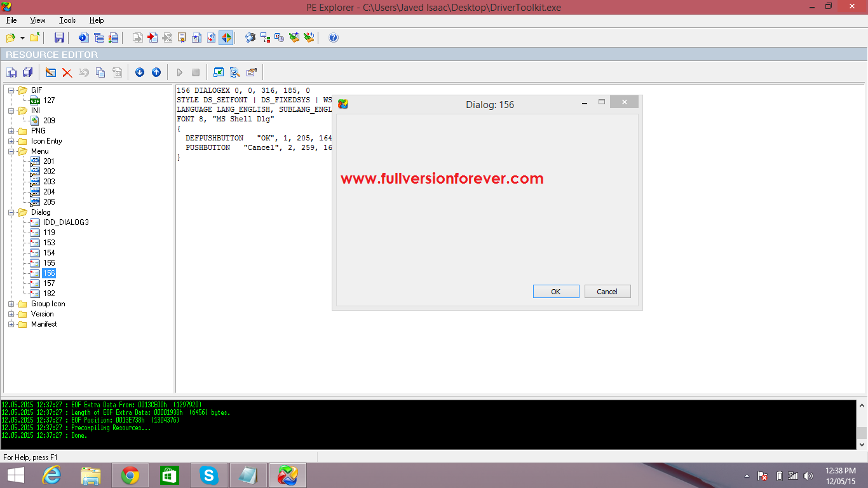Open the Delay Import viewer icon
This screenshot has width=868, height=488.
point(167,37)
